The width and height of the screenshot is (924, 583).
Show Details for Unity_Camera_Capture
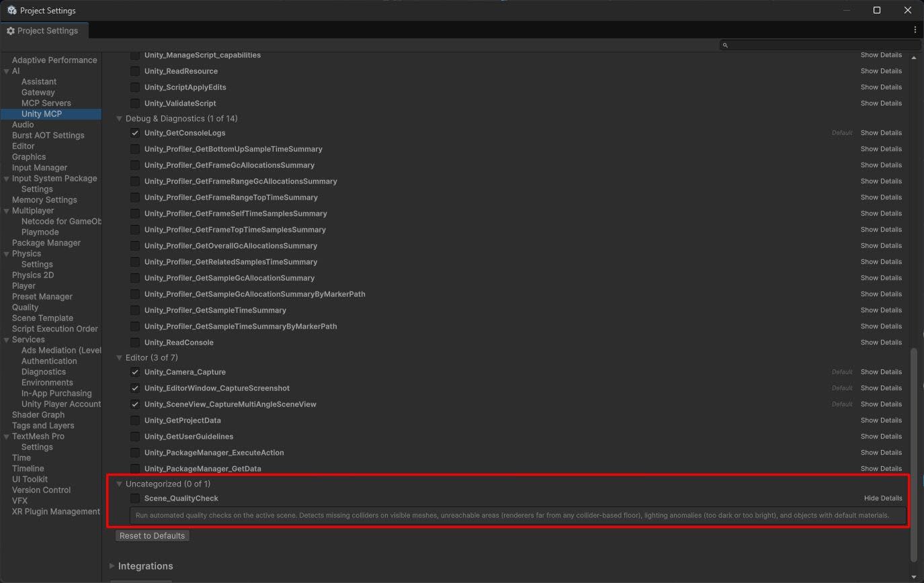[881, 372]
